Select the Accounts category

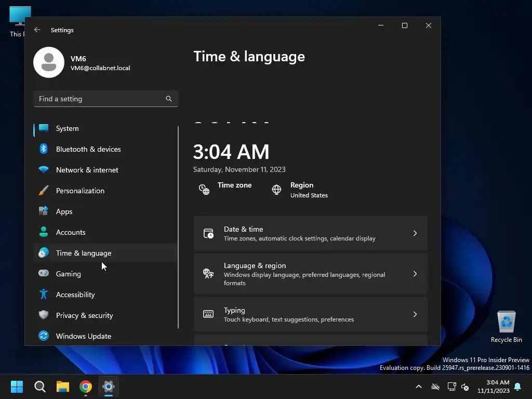[105, 232]
